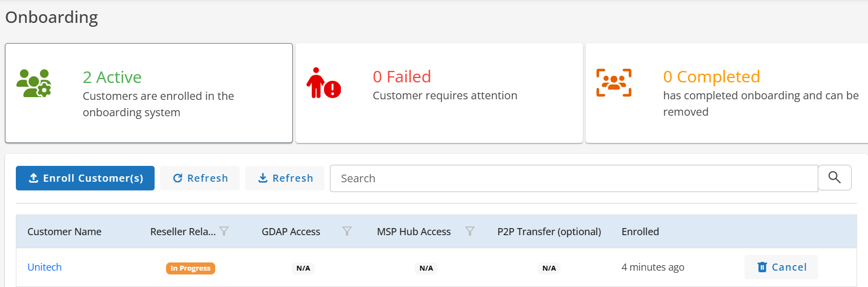Click the Enrolled column header
Viewport: 868px width, 287px height.
[640, 231]
